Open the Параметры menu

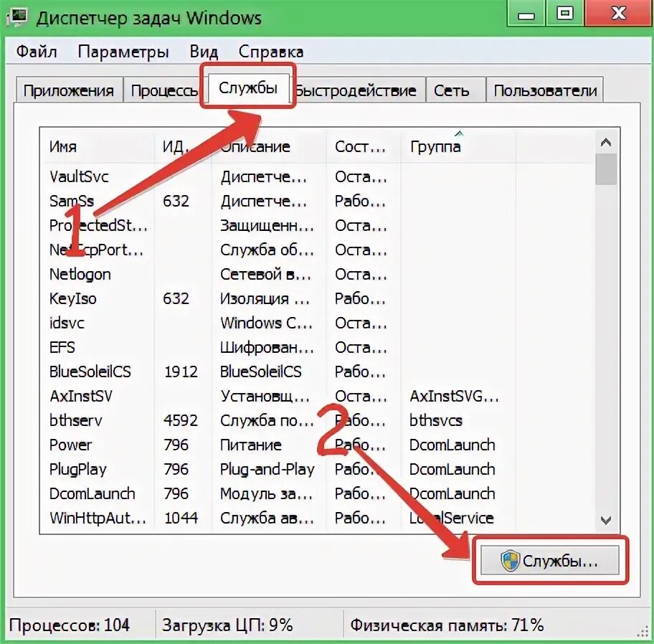(x=123, y=52)
